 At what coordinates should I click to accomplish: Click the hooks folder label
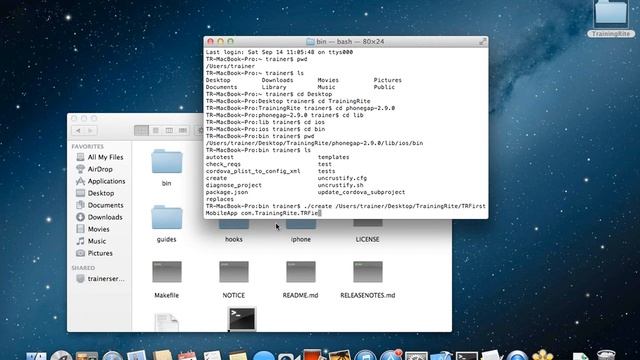(x=233, y=240)
